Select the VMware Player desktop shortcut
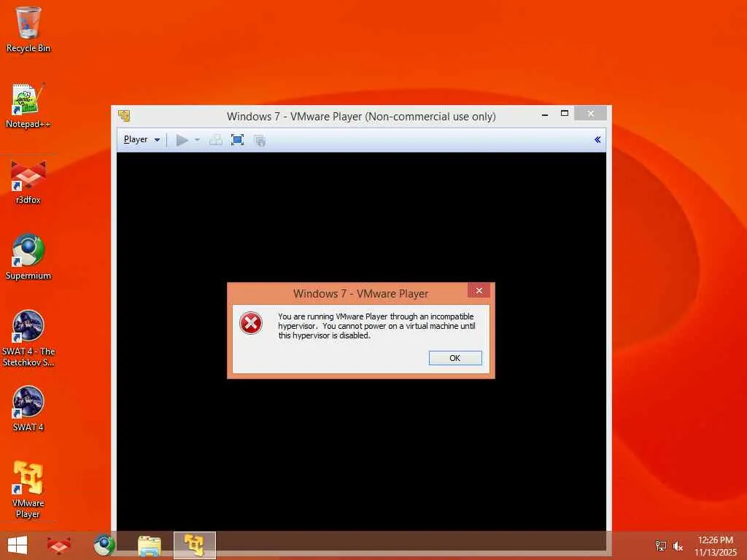 pos(28,489)
